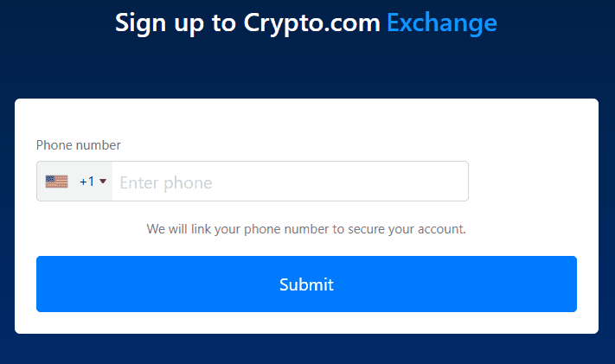Image resolution: width=615 pixels, height=364 pixels.
Task: Click the gray country code box
Action: point(74,182)
